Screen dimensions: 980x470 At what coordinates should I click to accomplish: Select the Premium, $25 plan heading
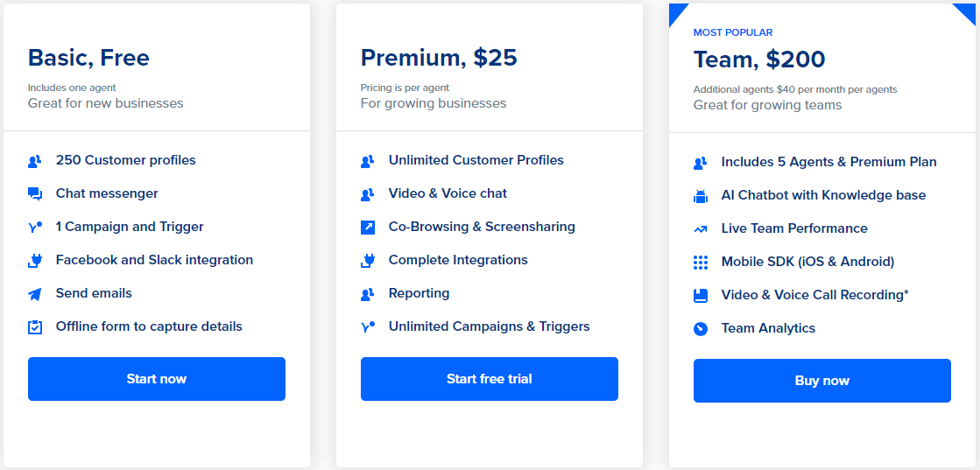(x=439, y=58)
